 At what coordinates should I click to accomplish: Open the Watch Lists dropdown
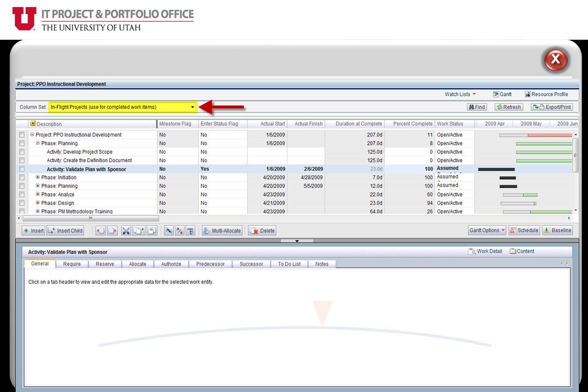460,94
